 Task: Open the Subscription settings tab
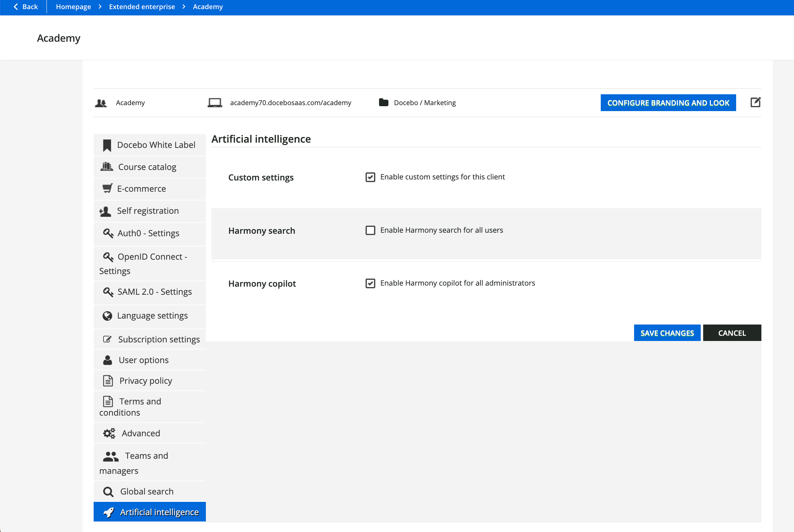click(159, 339)
